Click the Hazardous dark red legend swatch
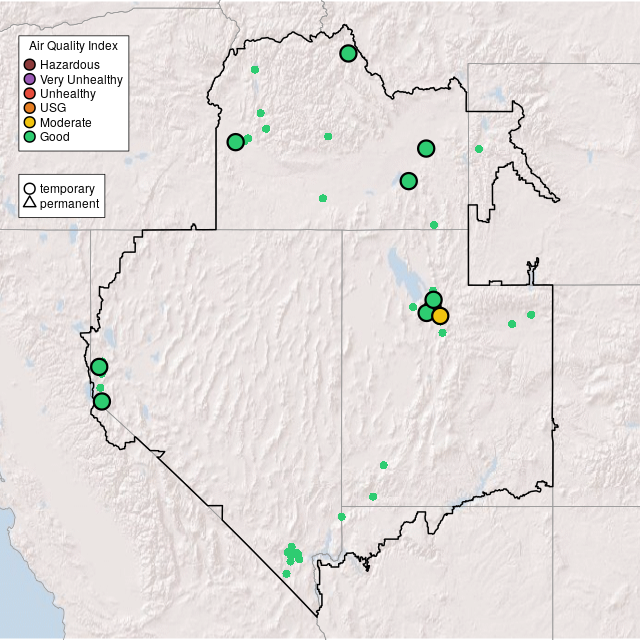Image resolution: width=640 pixels, height=640 pixels. click(30, 65)
